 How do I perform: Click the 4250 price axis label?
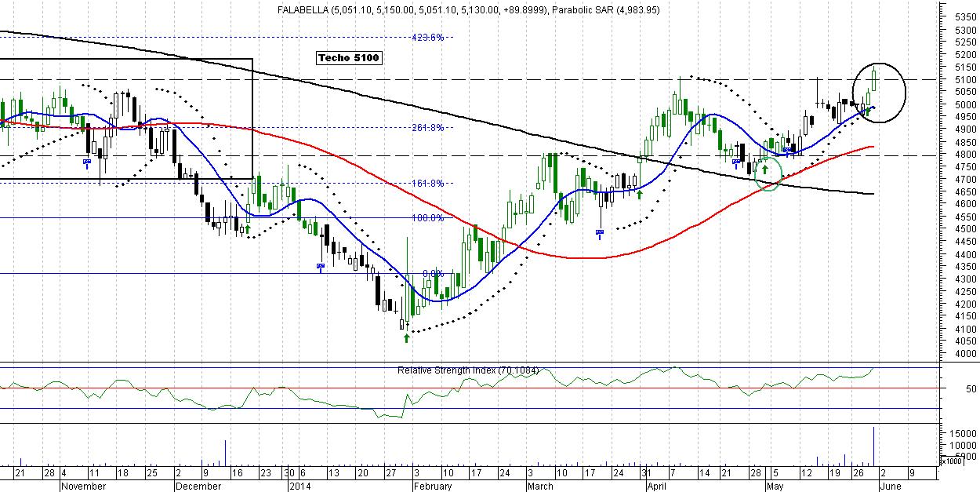[966, 292]
